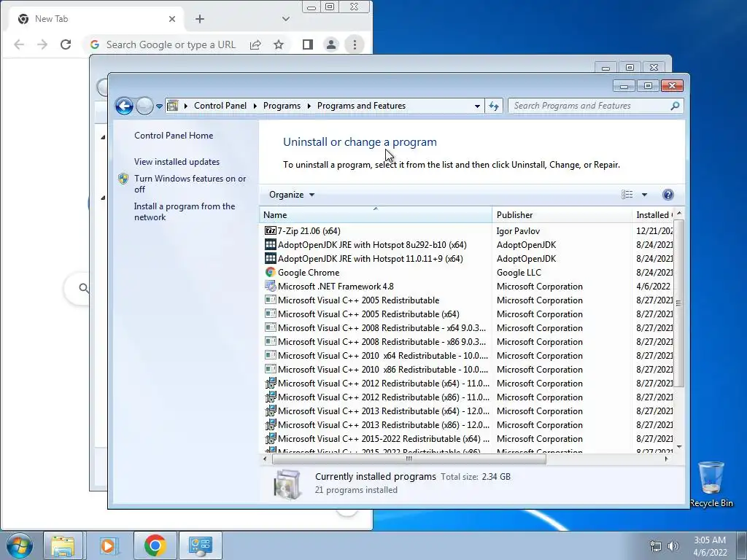The width and height of the screenshot is (747, 560).
Task: Click Google LLC publisher cell
Action: click(x=519, y=273)
